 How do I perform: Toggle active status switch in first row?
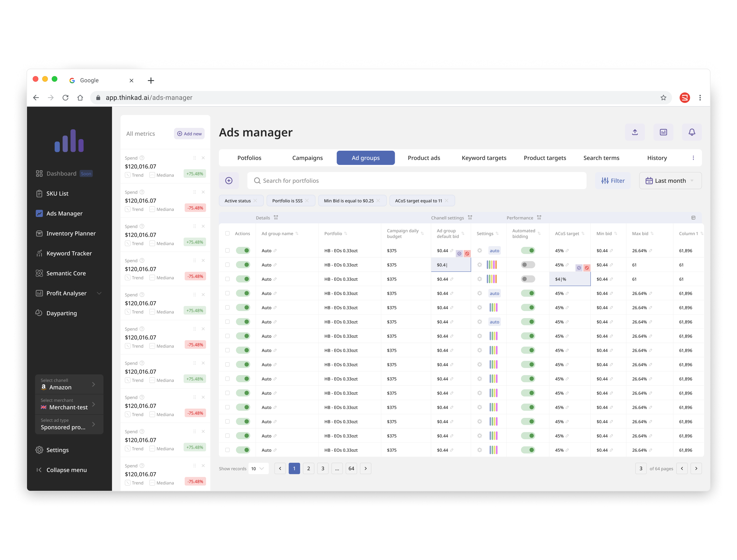[x=243, y=251]
